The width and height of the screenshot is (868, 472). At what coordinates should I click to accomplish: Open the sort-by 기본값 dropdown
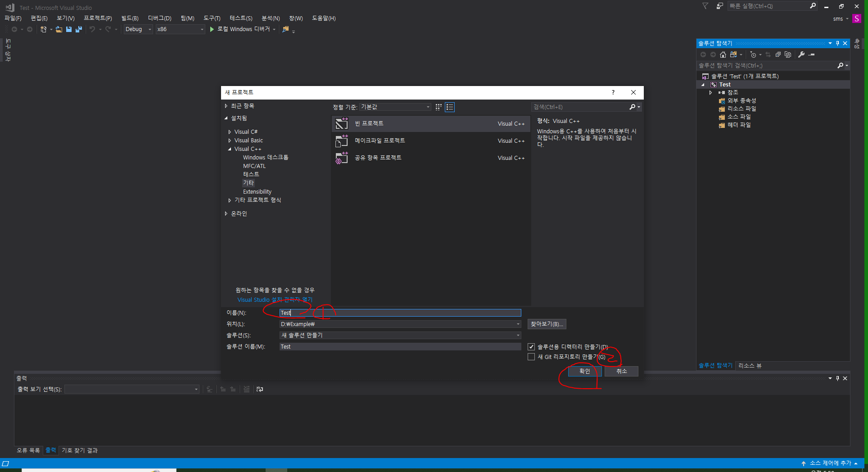pyautogui.click(x=395, y=107)
